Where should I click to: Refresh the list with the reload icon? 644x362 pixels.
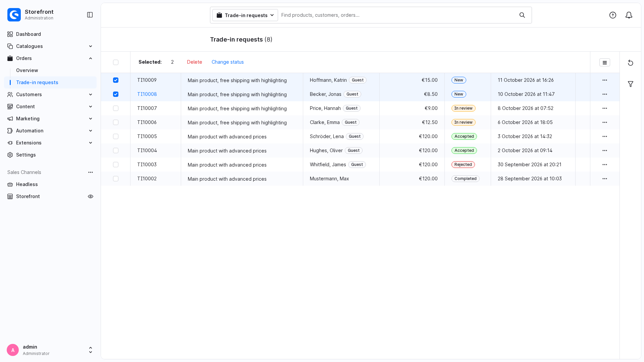point(631,63)
